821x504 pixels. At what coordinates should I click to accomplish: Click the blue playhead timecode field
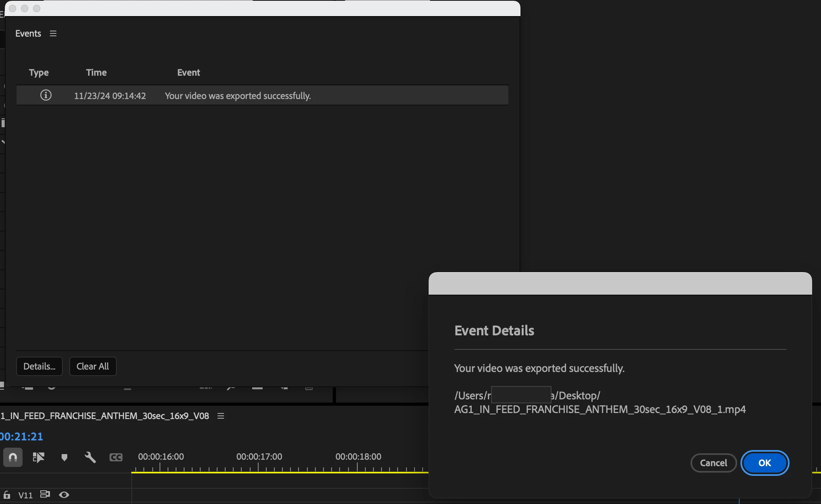click(21, 436)
